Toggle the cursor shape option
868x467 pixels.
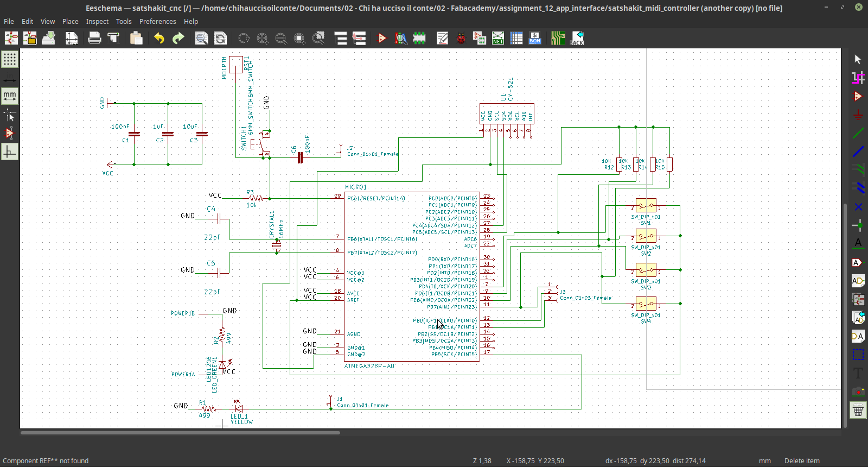[10, 115]
